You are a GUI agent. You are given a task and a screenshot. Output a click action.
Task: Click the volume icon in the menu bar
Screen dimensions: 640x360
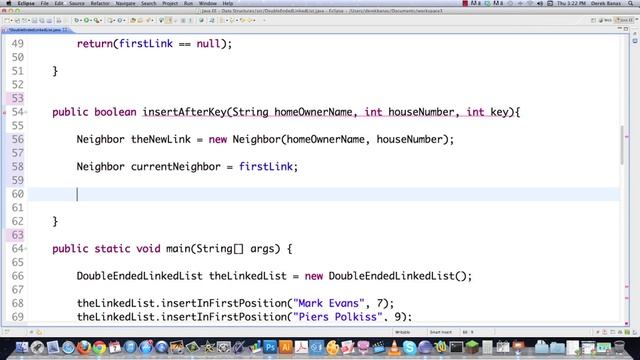pos(540,3)
